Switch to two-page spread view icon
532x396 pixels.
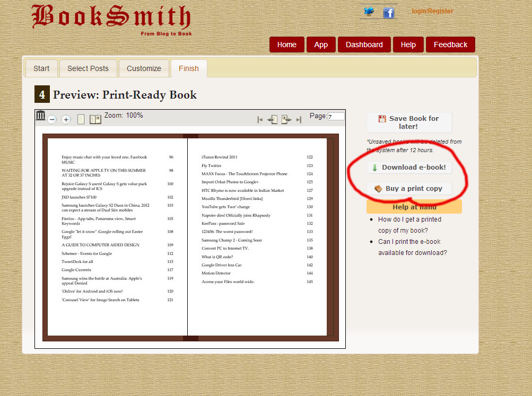point(95,119)
